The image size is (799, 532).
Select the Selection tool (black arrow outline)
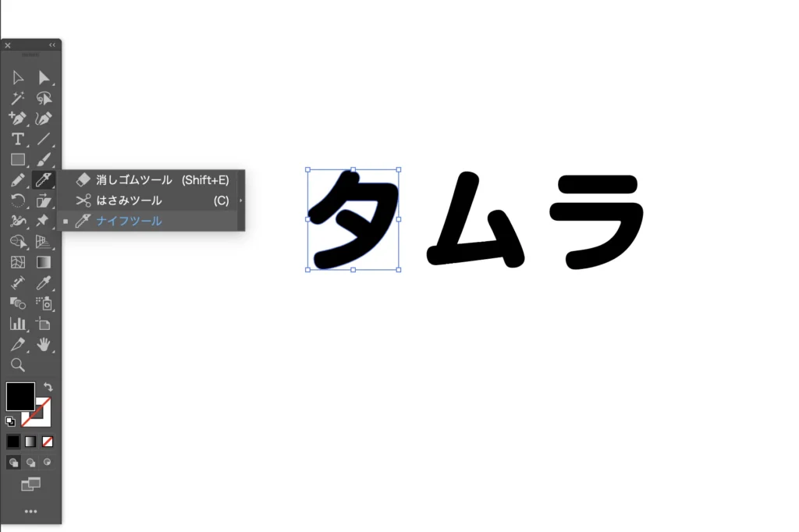click(x=18, y=78)
